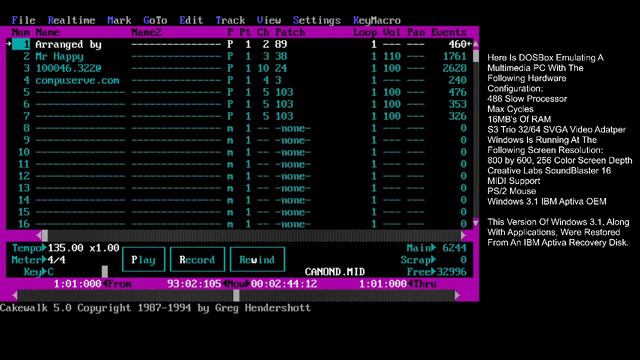Click the left arrow of the track columns scrollbar
The width and height of the screenshot is (640, 360).
pos(39,236)
